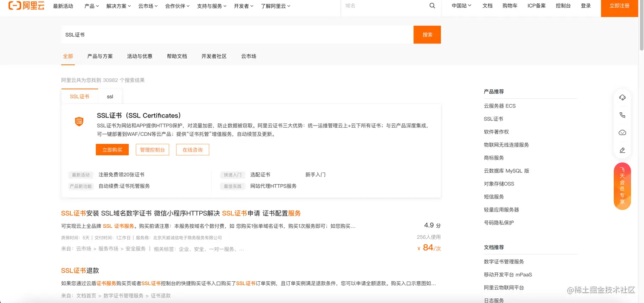The image size is (644, 303).
Task: Click SSL证书 in 产品推荐 sidebar
Action: pos(493,119)
